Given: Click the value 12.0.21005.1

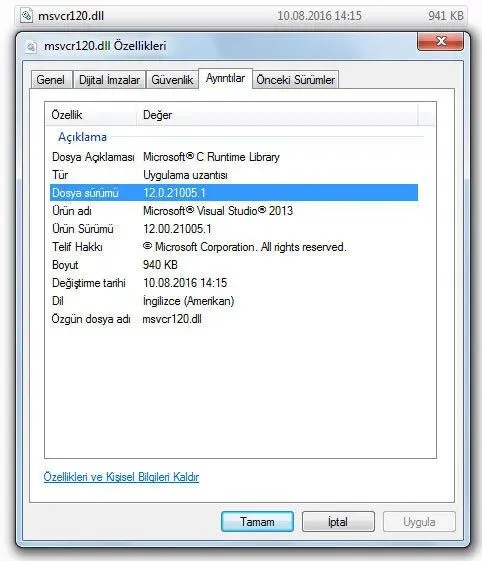Looking at the screenshot, I should pyautogui.click(x=175, y=193).
